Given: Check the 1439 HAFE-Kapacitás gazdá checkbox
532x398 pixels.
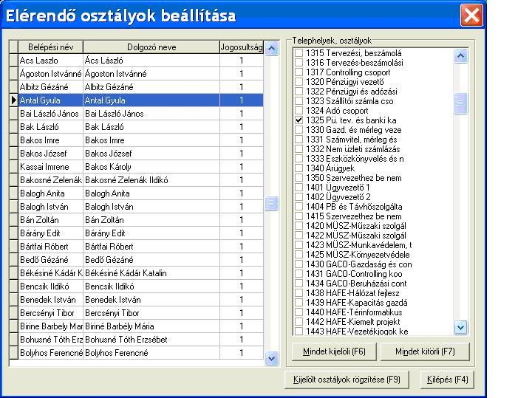Looking at the screenshot, I should (x=299, y=303).
